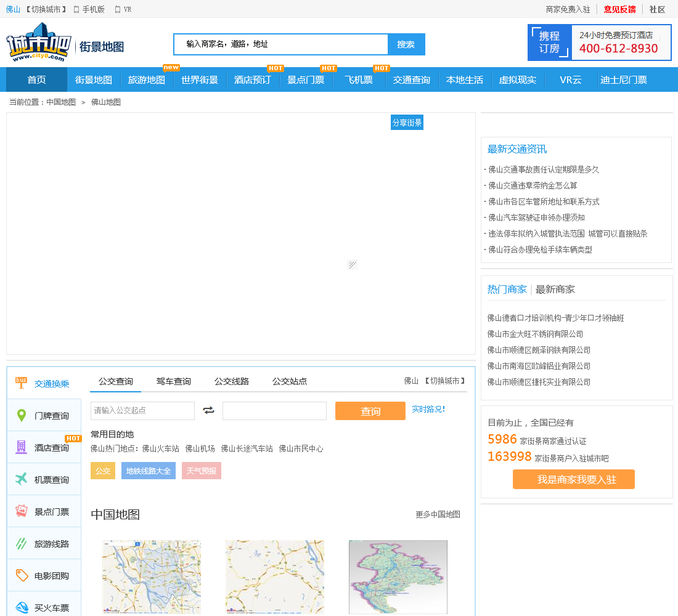The width and height of the screenshot is (678, 616).
Task: Focus the bus start point input field
Action: coord(143,411)
